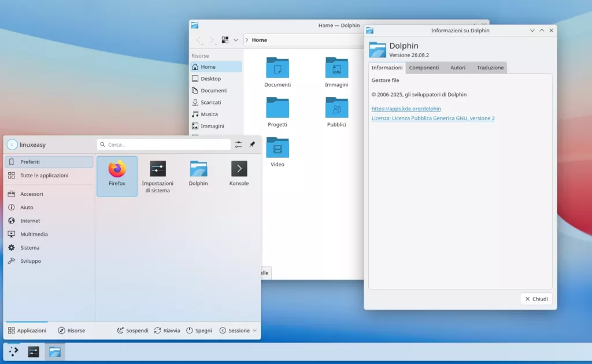Open the Progetti folder
Screen dimensions: 592x364
(277, 112)
